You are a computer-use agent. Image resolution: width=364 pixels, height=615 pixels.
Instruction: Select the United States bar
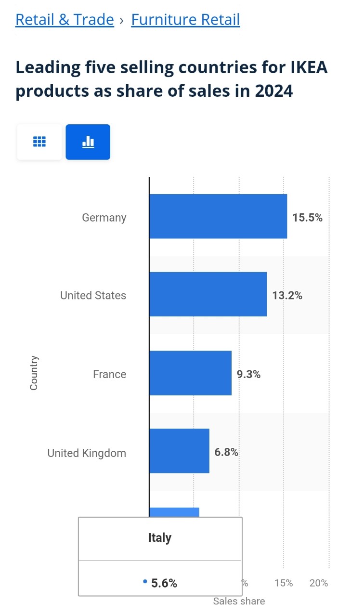click(x=208, y=294)
